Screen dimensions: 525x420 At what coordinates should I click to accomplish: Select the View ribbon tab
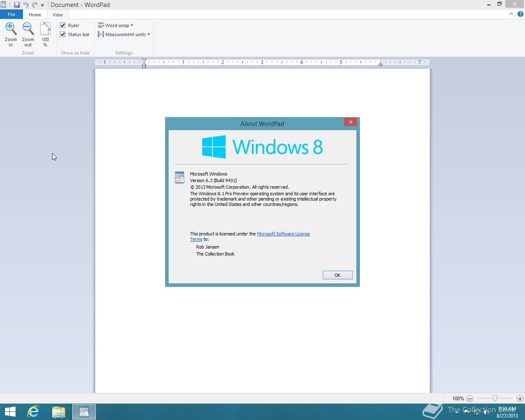[x=57, y=14]
